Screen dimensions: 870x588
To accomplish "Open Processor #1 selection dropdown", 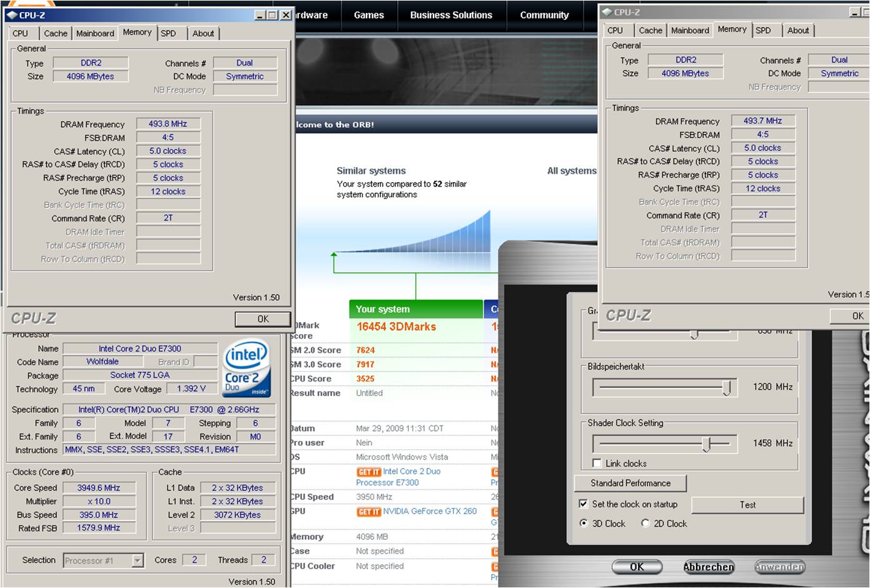I will [x=138, y=560].
